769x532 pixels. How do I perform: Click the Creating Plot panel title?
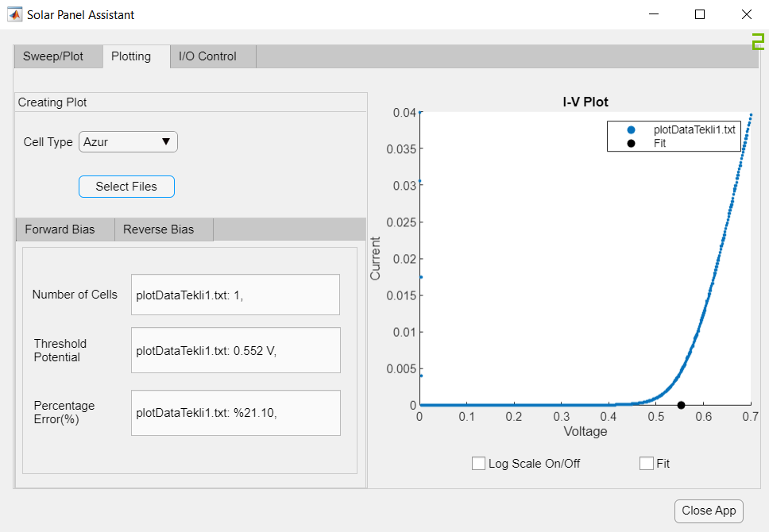click(x=52, y=102)
